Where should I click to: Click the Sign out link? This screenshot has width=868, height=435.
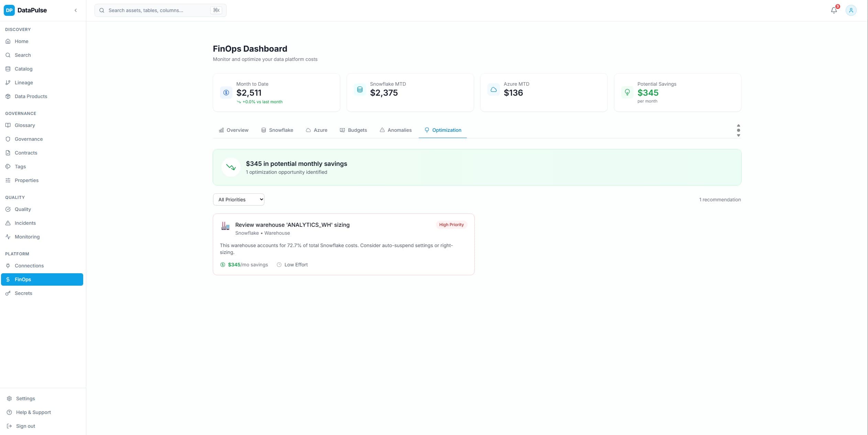pos(25,426)
